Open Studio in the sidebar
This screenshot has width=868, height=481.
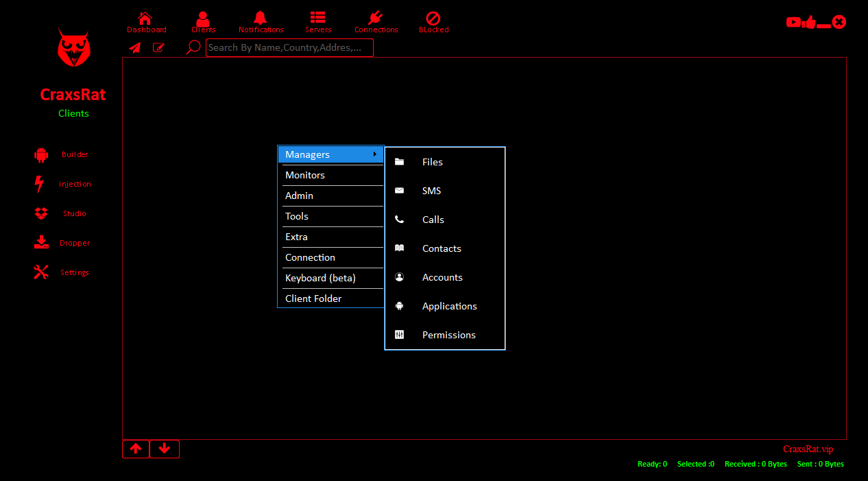pyautogui.click(x=60, y=213)
